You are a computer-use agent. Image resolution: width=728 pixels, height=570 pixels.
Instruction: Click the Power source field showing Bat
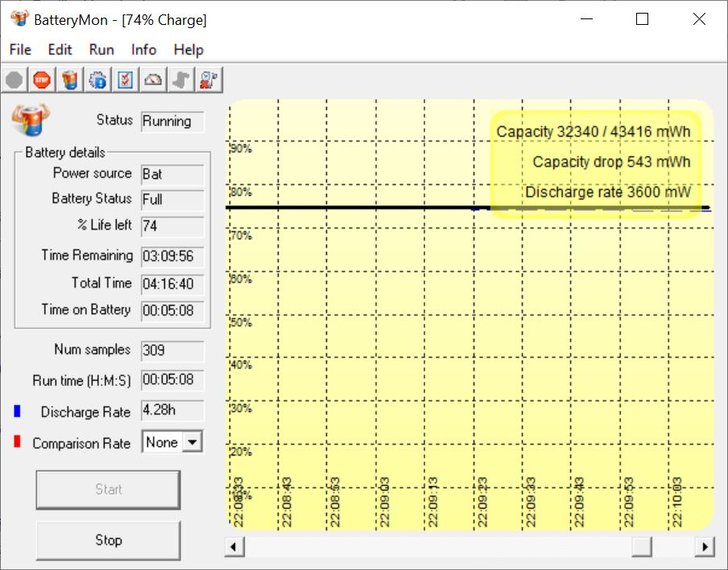pos(172,175)
